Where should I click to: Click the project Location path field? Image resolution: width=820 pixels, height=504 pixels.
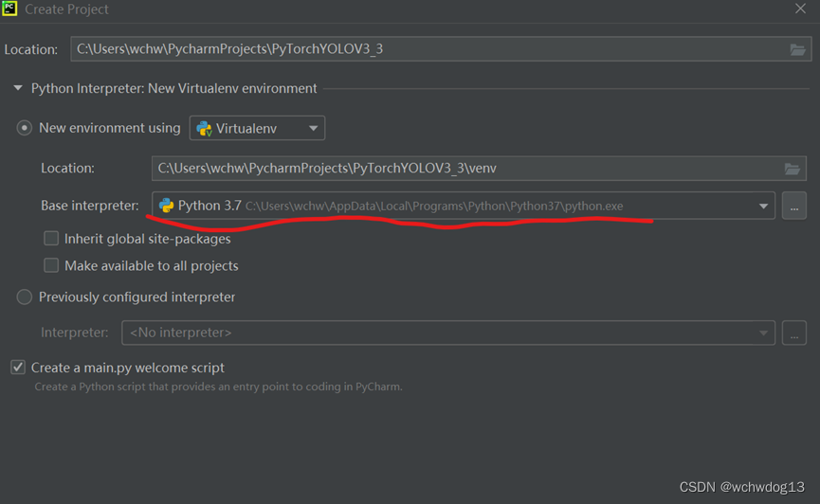(427, 49)
